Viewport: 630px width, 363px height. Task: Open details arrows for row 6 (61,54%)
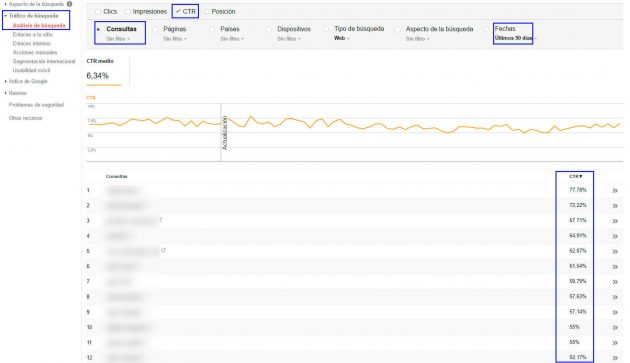pos(615,267)
